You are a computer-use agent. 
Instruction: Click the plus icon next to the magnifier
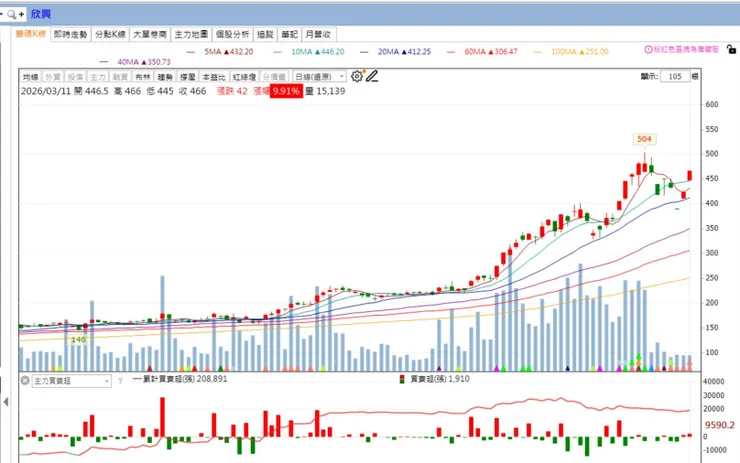pos(21,15)
